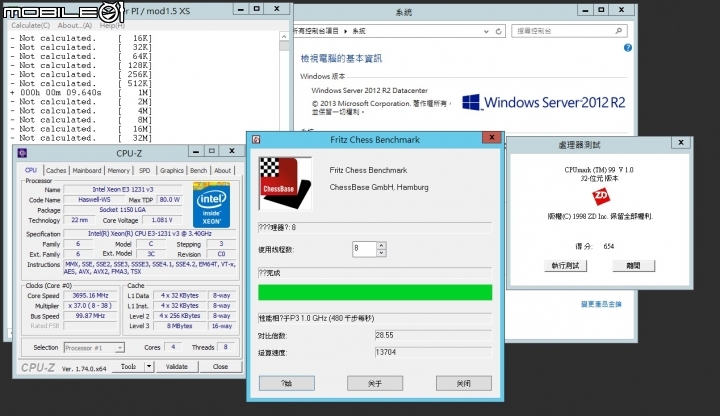The height and width of the screenshot is (416, 720).
Task: Click the start button at Fritz dialog bottom-left
Action: pos(287,383)
